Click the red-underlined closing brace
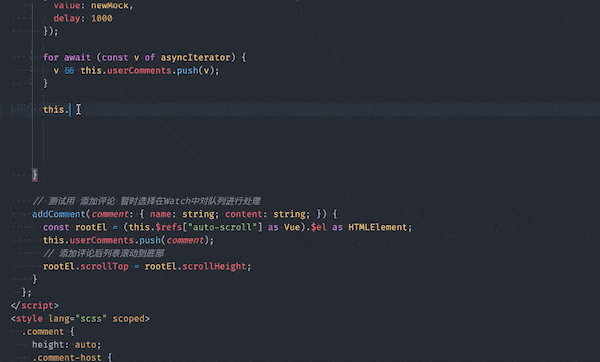Image resolution: width=600 pixels, height=362 pixels. (x=34, y=175)
